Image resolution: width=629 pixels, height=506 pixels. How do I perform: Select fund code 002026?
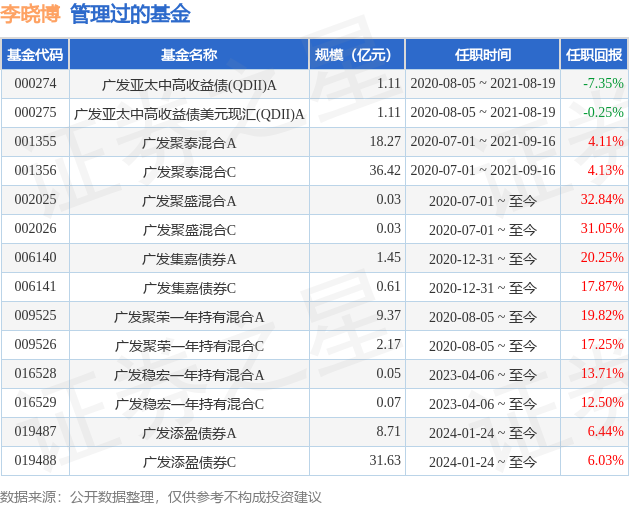pyautogui.click(x=35, y=228)
